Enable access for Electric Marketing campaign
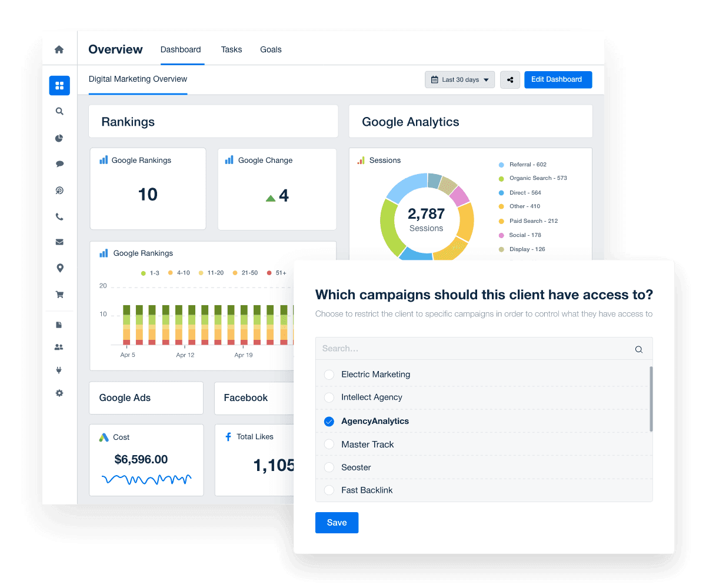 pyautogui.click(x=329, y=375)
